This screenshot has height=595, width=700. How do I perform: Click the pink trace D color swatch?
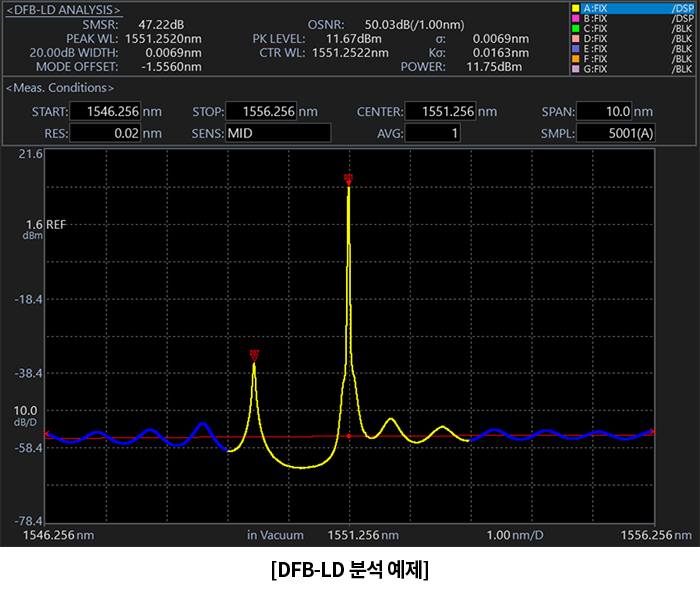point(576,39)
